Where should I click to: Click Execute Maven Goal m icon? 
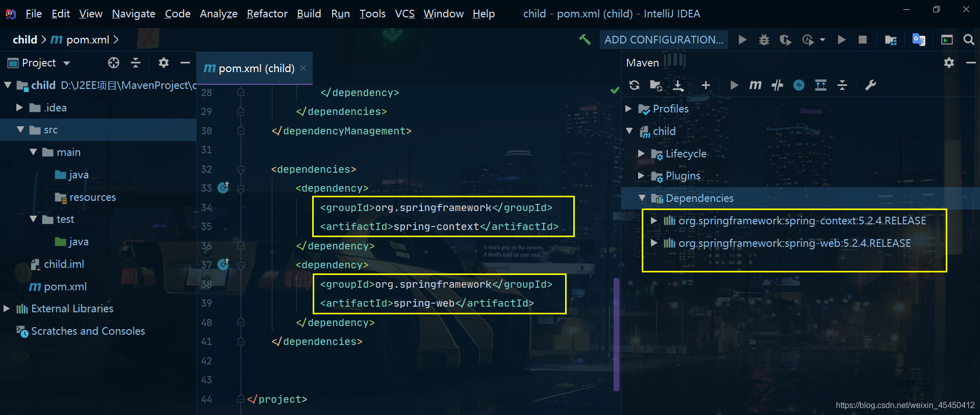click(x=755, y=85)
